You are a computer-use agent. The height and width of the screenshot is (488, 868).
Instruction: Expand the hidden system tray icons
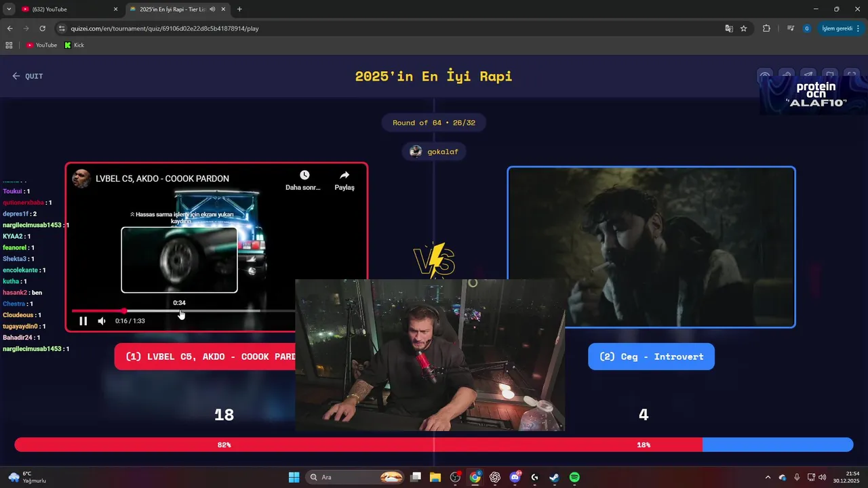point(768,477)
